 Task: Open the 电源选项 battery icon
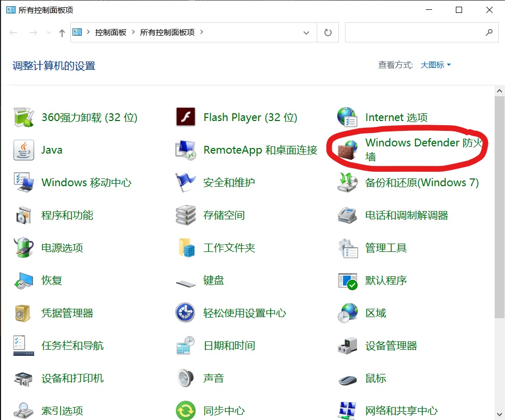point(24,247)
